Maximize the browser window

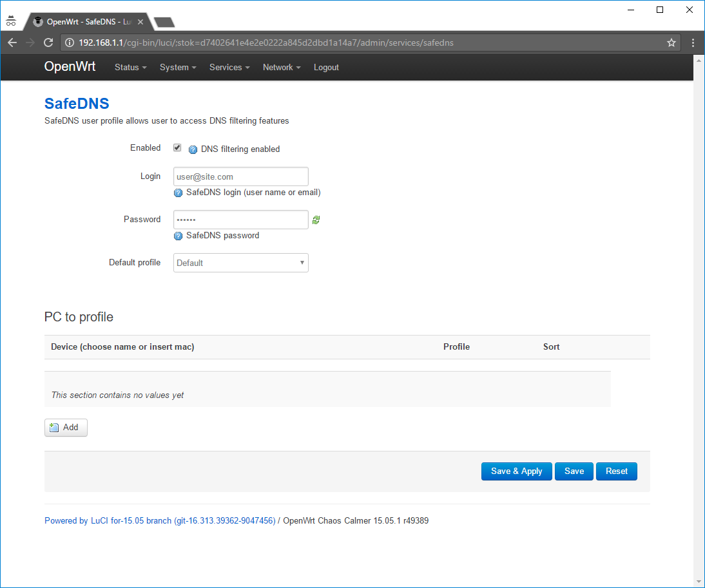(x=660, y=10)
